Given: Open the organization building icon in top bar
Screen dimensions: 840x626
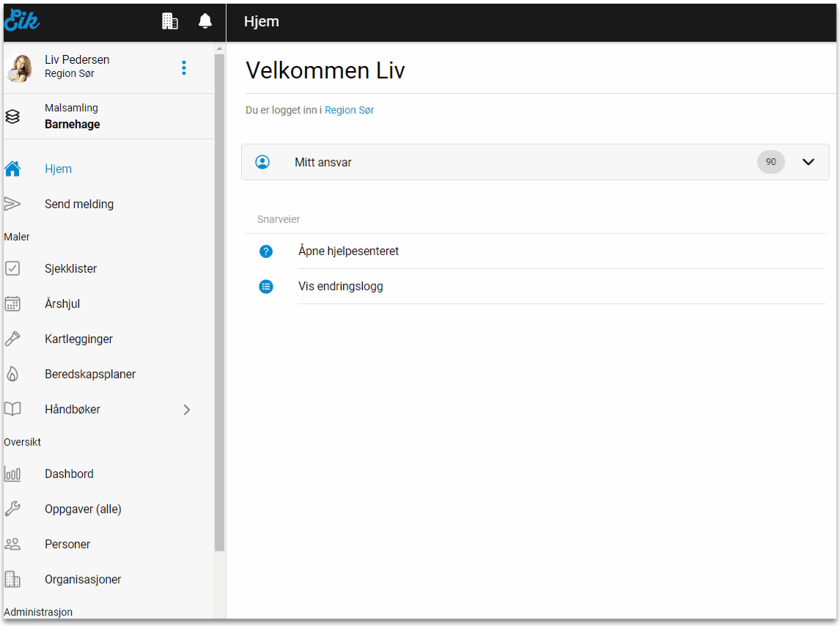Looking at the screenshot, I should (170, 21).
